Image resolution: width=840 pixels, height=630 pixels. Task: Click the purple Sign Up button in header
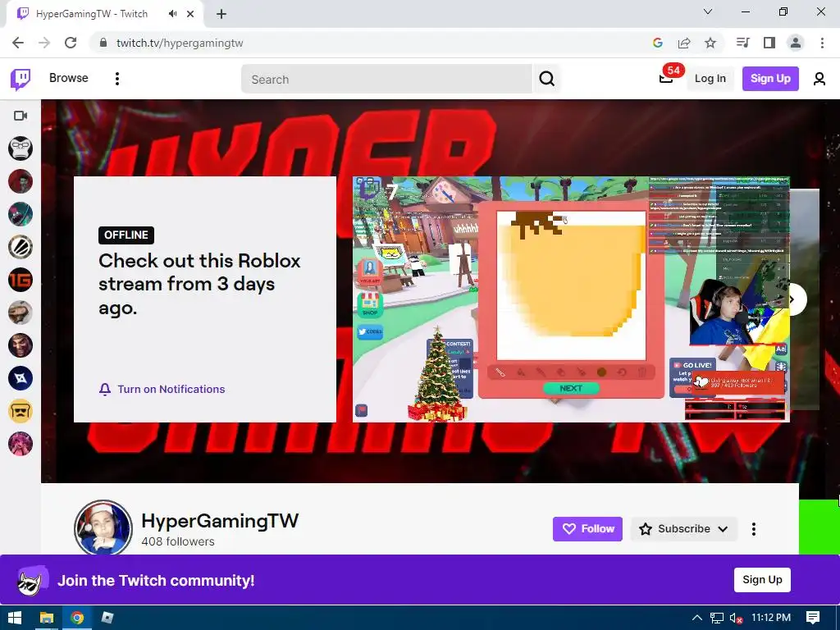coord(770,79)
